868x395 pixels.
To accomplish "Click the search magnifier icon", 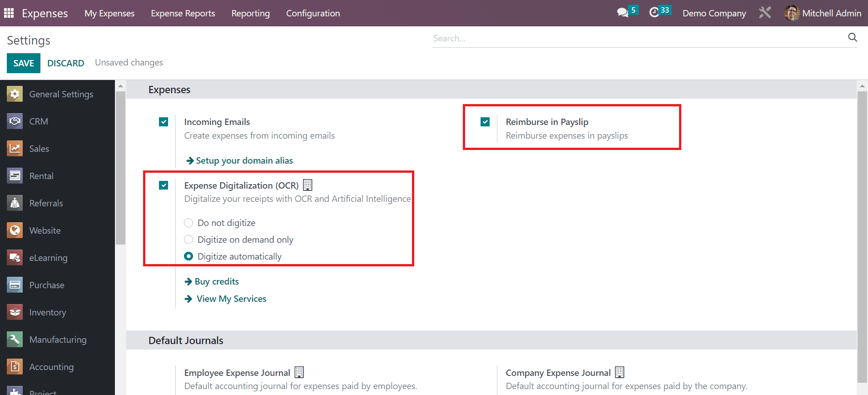I will (852, 38).
